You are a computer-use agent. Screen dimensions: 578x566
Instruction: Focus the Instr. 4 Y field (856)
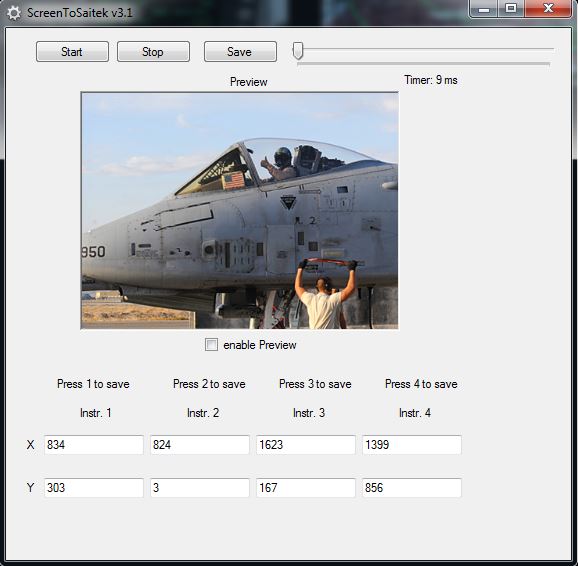(412, 488)
